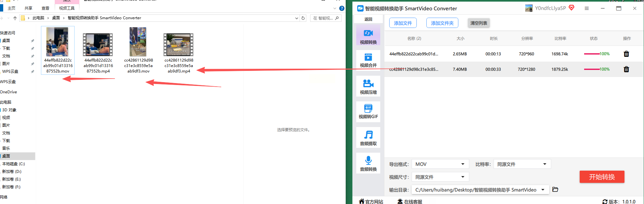Open the 音频转换 audio convert tool
644x204 pixels.
pyautogui.click(x=368, y=163)
